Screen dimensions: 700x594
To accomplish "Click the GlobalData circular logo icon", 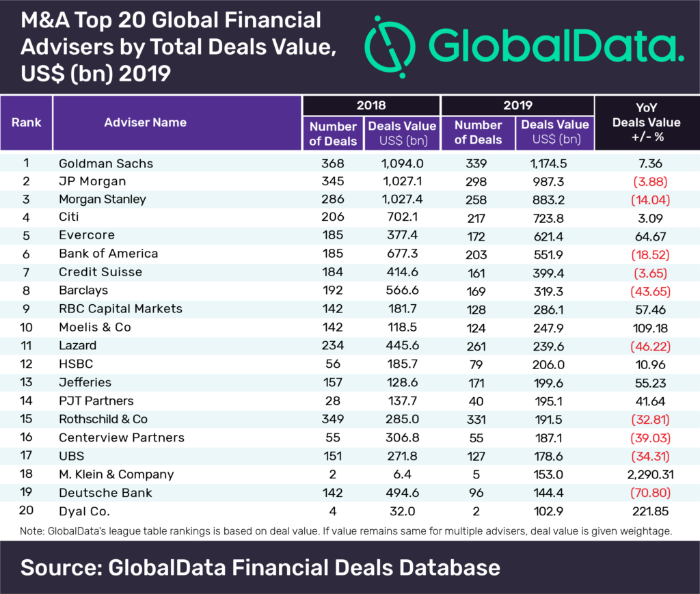I will pyautogui.click(x=390, y=47).
